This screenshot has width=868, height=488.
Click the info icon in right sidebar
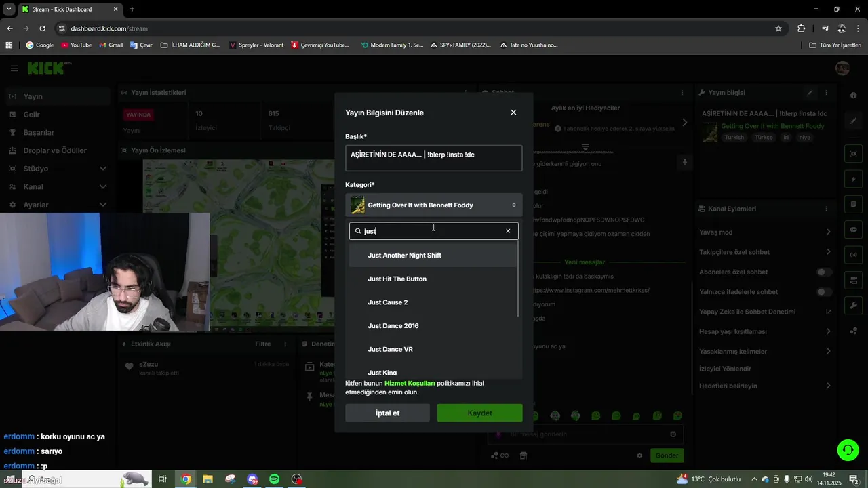854,96
